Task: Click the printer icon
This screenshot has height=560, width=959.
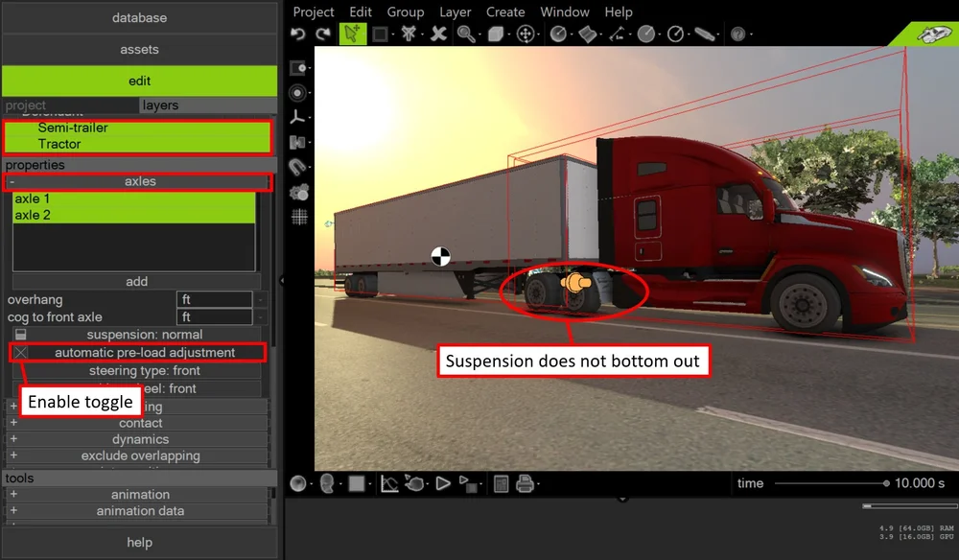Action: coord(525,483)
